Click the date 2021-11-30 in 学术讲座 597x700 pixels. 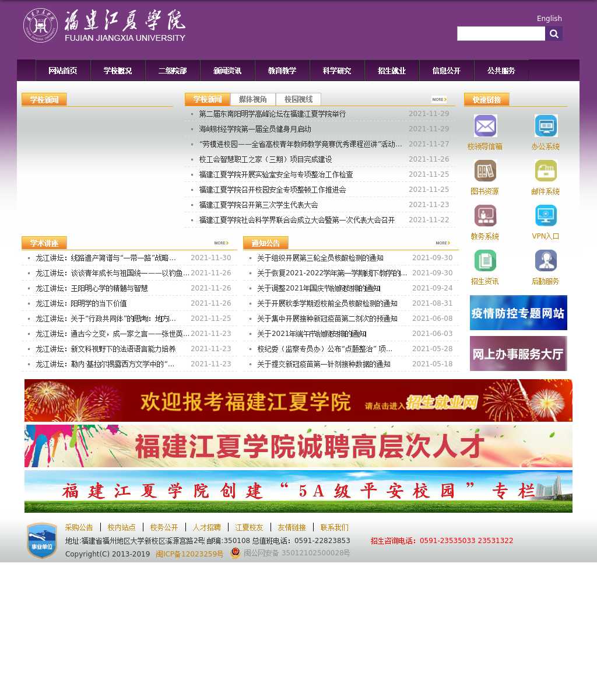210,258
